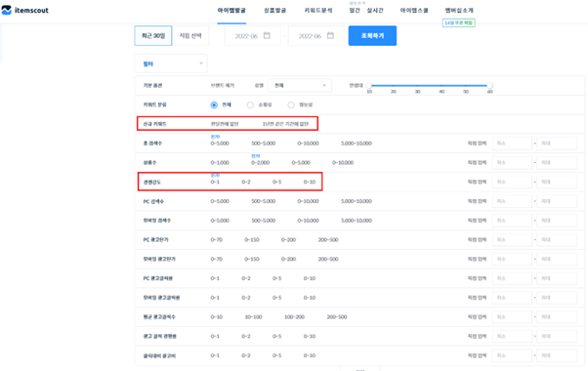Choose 200~500 in 모바일 광고단가 row
Screen dimensions: 588x371
[x=328, y=259]
